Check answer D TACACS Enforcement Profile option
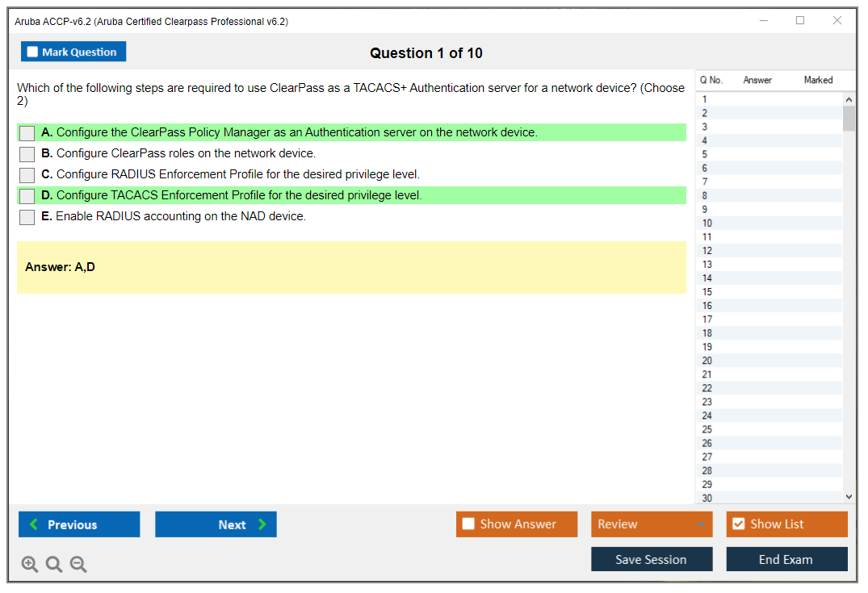 click(27, 196)
